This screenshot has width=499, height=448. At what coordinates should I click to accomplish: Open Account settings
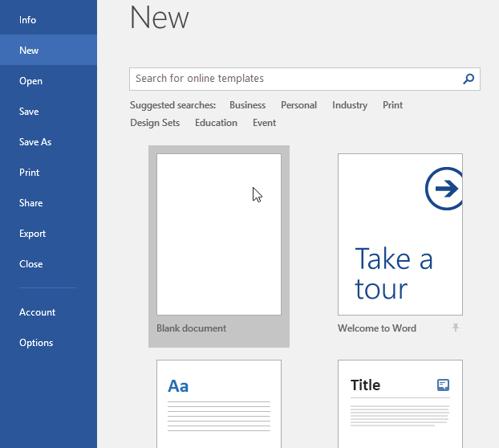48,312
